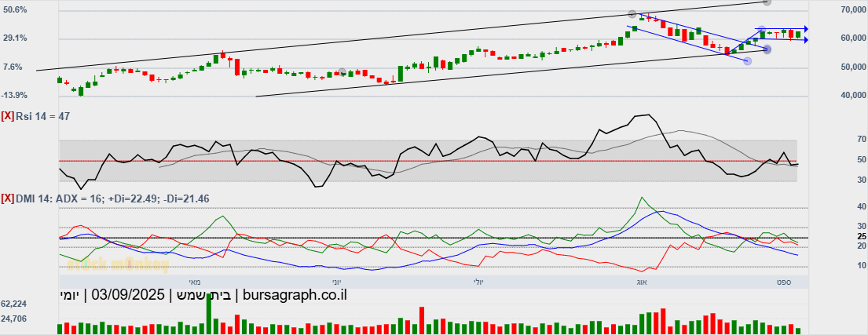Close the DMI 14 indicator with its [X]
The width and height of the screenshot is (868, 335).
click(x=8, y=198)
